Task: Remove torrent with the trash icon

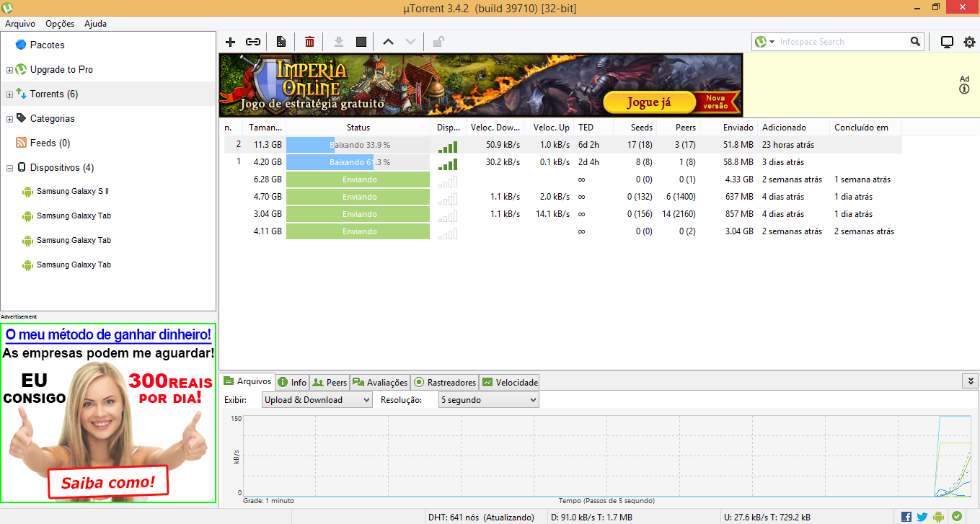Action: coord(309,42)
